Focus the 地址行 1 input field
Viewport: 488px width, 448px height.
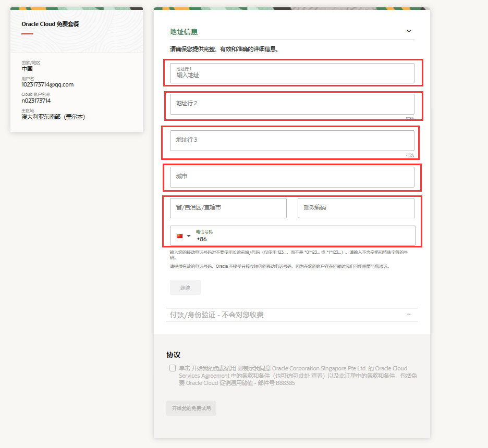[x=292, y=73]
